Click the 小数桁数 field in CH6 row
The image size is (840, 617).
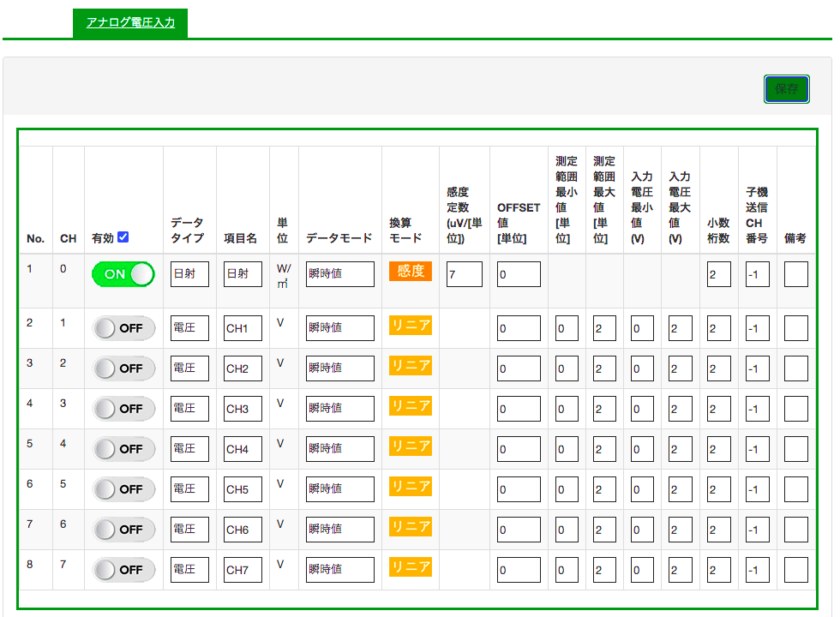(x=718, y=530)
